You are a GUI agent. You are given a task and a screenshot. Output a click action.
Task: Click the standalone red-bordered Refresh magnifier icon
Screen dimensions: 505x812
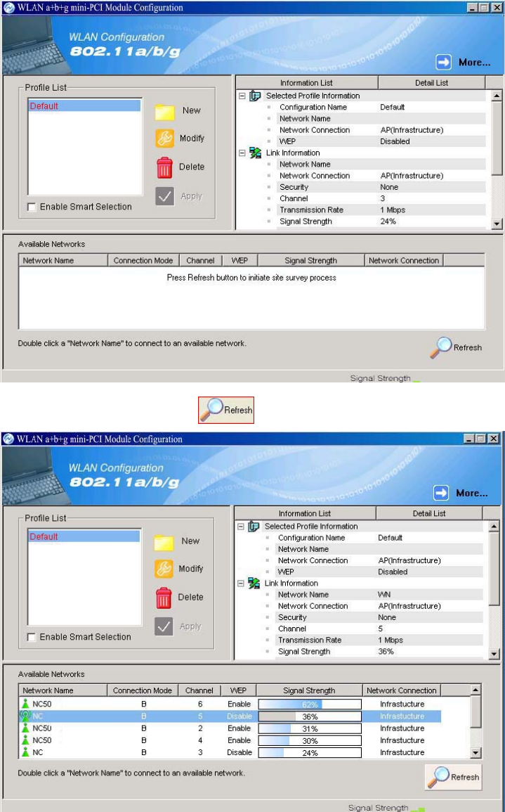(211, 410)
